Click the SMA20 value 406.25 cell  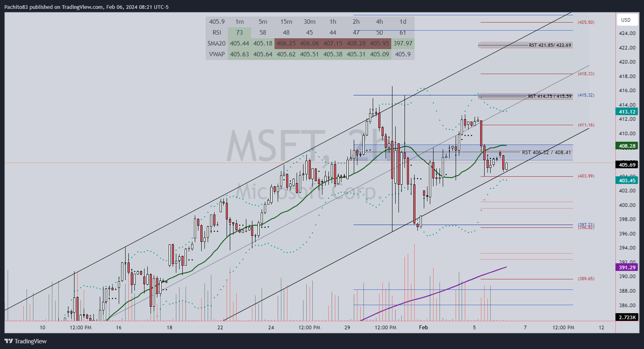point(286,43)
